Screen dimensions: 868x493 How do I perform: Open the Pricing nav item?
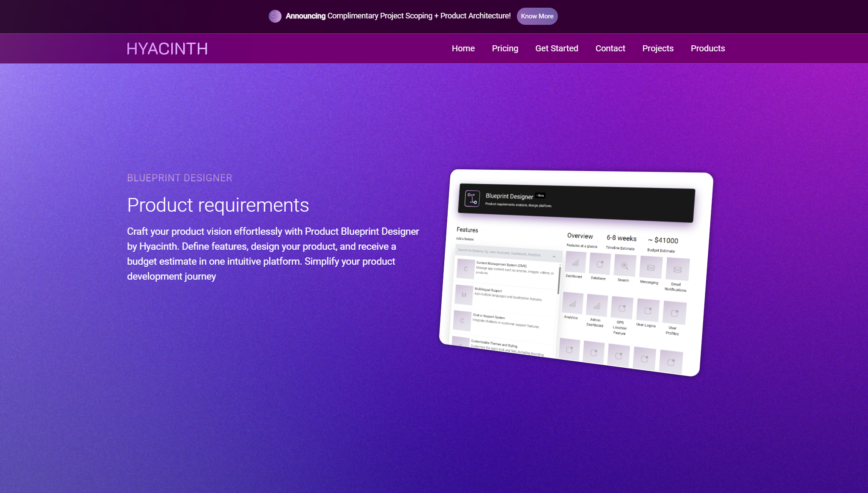[505, 48]
